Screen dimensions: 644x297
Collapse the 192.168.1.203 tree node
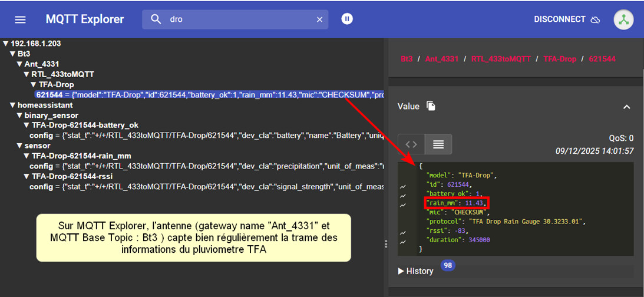(x=6, y=44)
